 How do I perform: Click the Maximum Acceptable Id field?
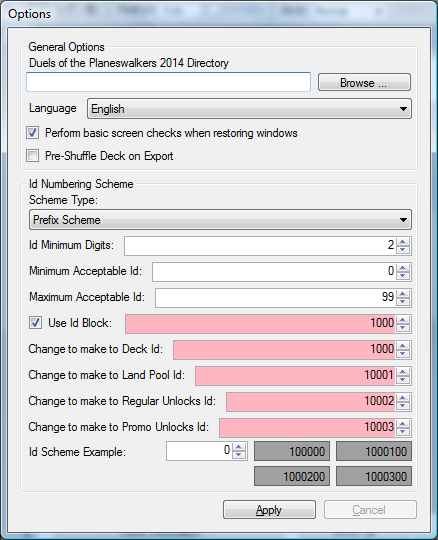(275, 298)
